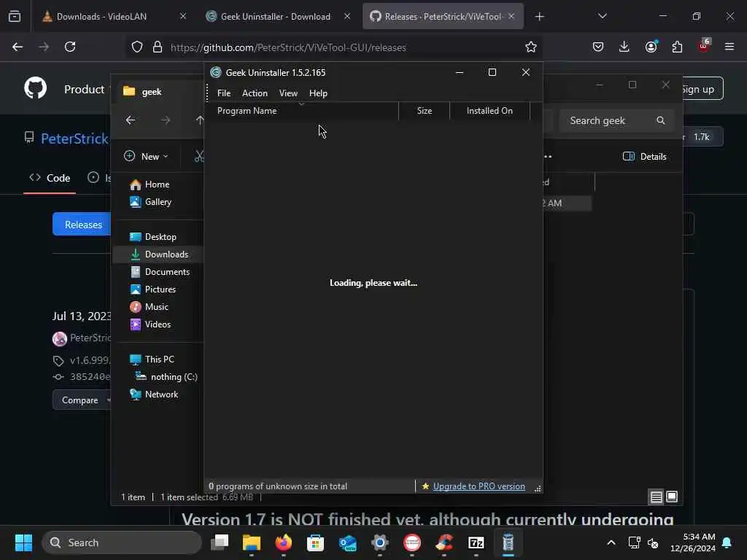Viewport: 747px width, 560px height.
Task: Open the Settings gear icon in the taskbar
Action: click(379, 542)
